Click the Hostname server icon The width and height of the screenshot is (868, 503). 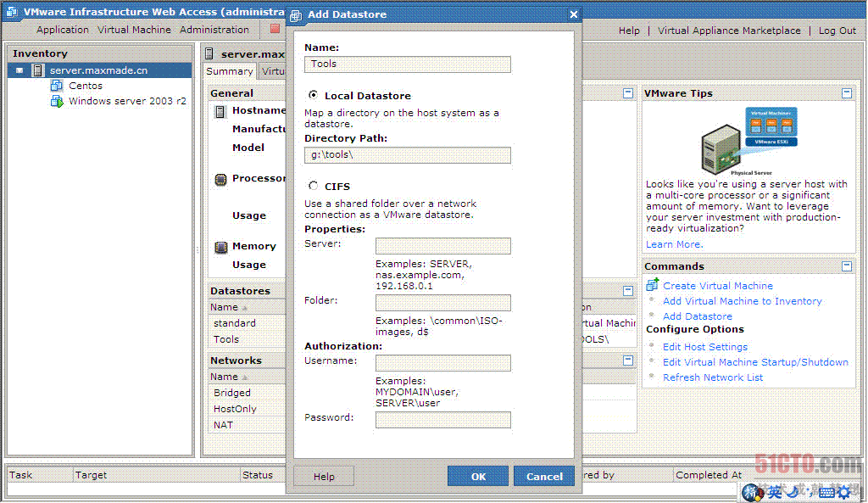220,111
